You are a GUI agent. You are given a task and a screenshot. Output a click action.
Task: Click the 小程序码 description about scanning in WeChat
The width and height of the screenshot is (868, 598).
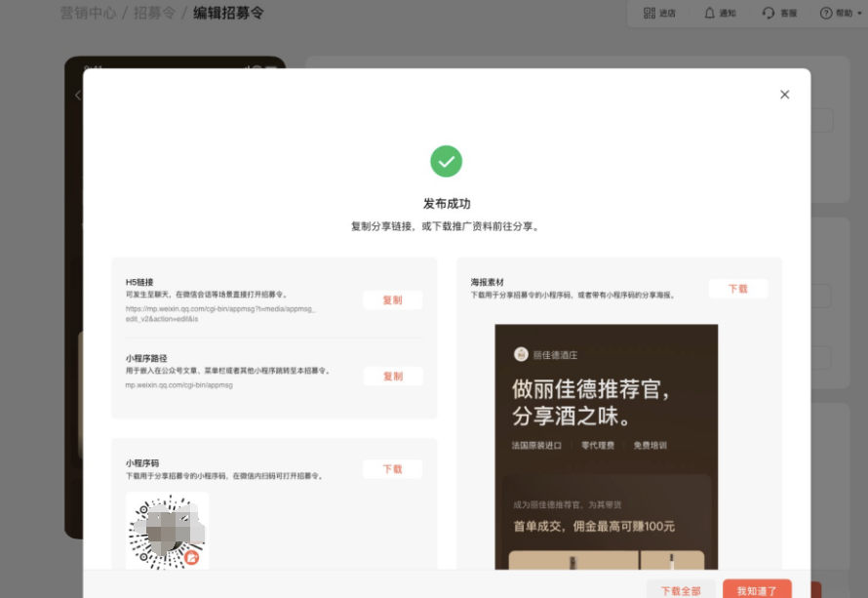coord(224,476)
